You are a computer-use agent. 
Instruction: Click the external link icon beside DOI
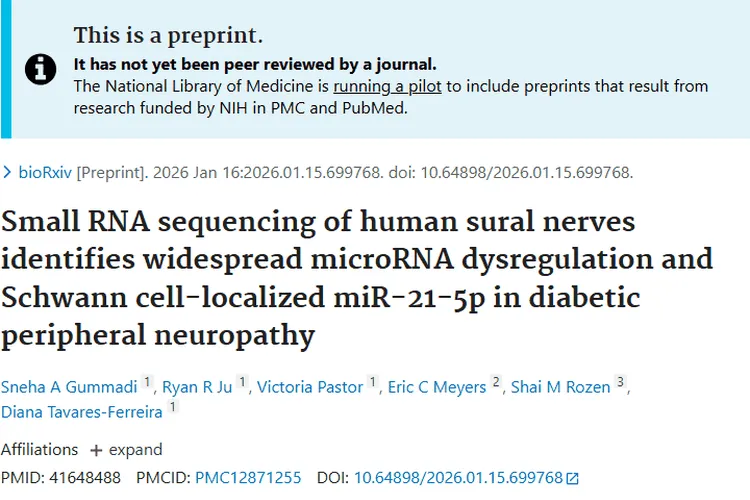click(573, 479)
